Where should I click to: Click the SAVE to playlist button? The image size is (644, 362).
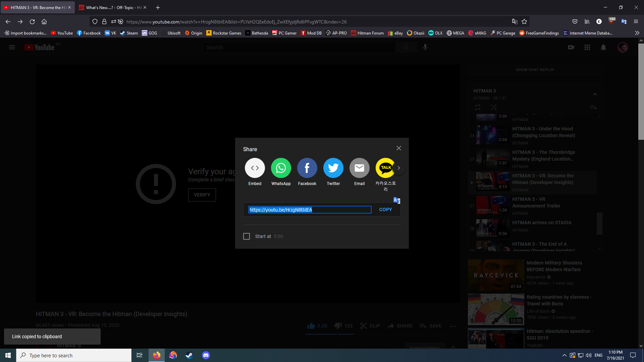pyautogui.click(x=431, y=326)
